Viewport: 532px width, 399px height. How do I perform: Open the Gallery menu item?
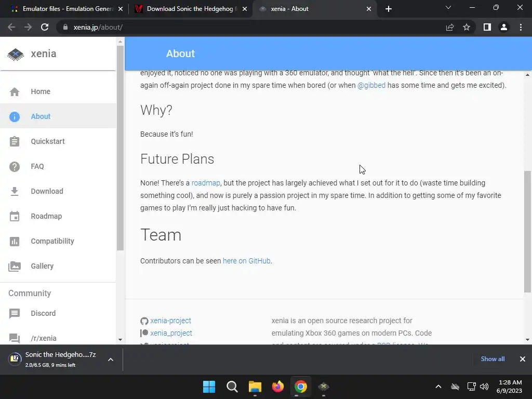click(58, 267)
